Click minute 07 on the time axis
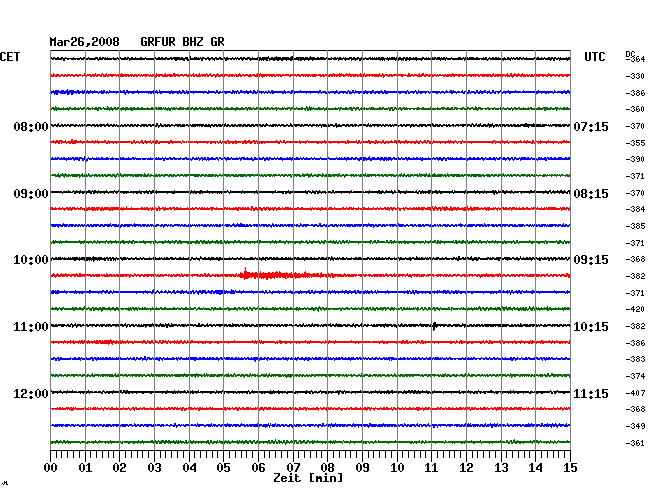The width and height of the screenshot is (650, 494). pos(293,468)
